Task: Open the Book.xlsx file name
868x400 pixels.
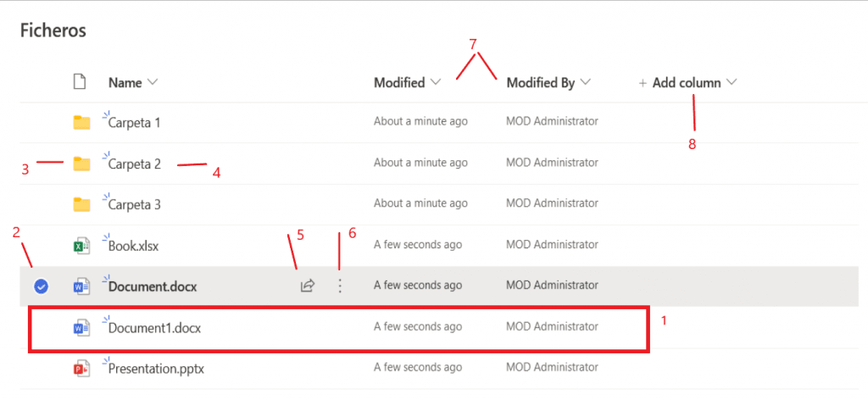Action: point(133,246)
